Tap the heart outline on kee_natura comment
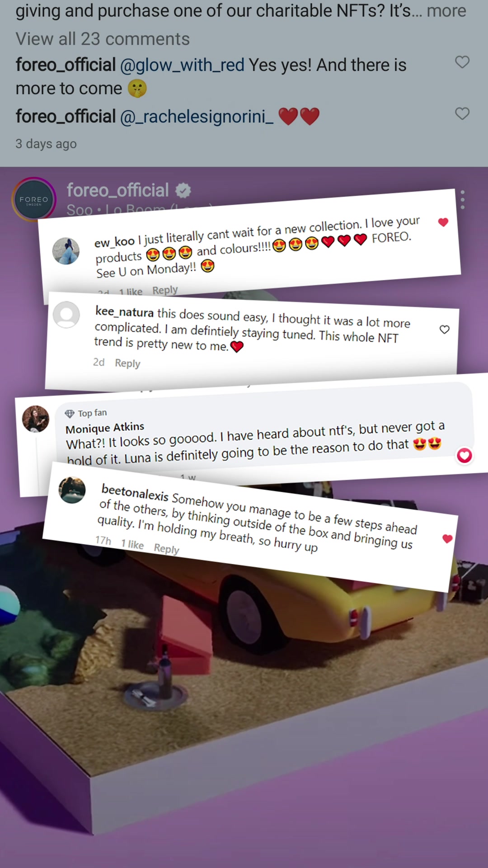Viewport: 488px width, 868px height. point(445,330)
